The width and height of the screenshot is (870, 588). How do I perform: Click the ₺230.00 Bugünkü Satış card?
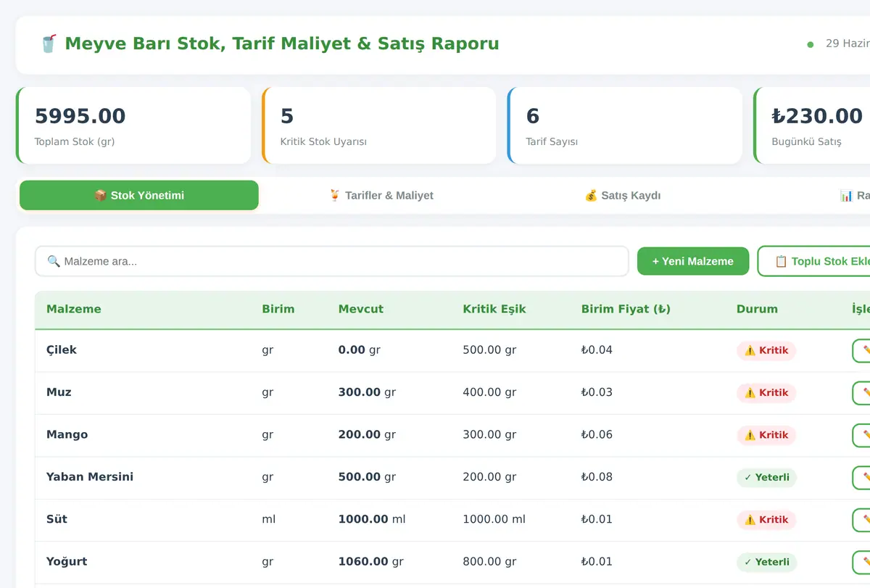(x=812, y=125)
